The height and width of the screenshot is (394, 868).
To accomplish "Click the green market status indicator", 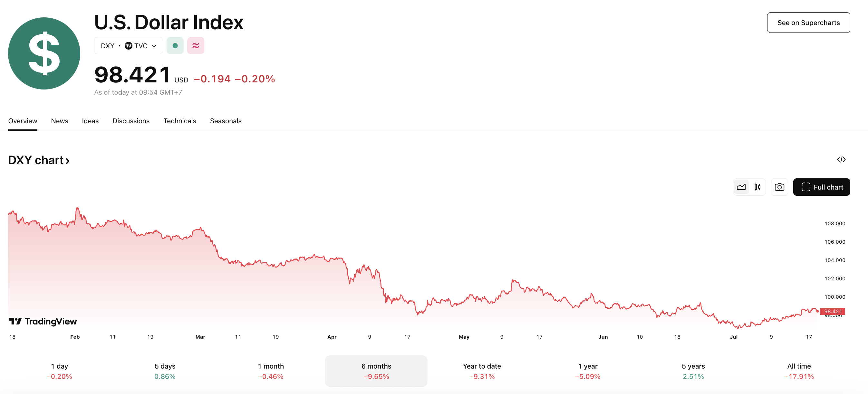I will click(x=175, y=45).
